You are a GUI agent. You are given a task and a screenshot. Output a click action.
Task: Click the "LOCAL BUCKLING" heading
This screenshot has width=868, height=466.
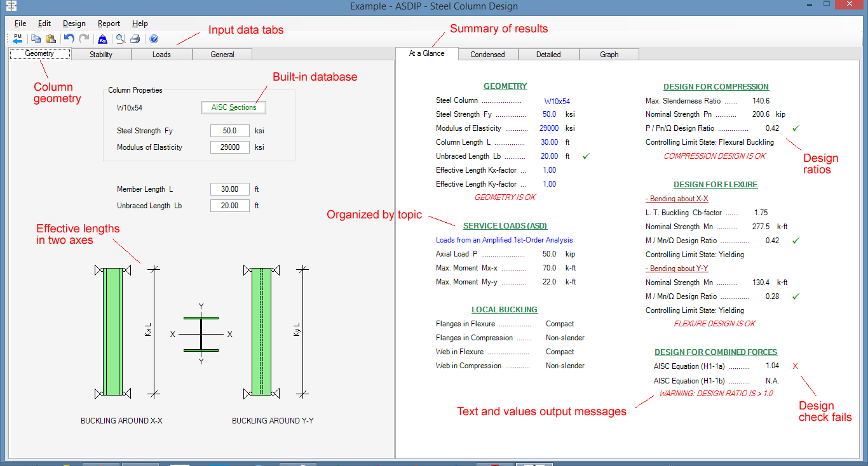pyautogui.click(x=505, y=310)
